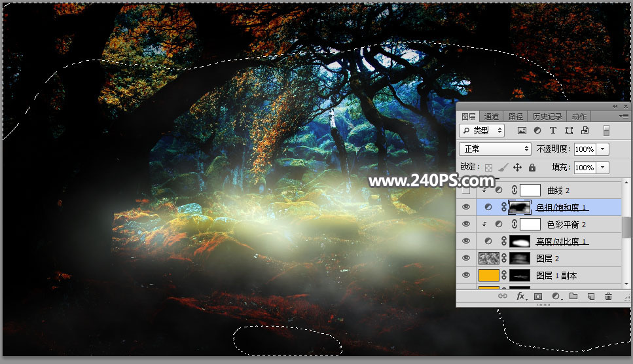Click the 图层 2 mask thumbnail
This screenshot has width=633, height=364.
520,259
